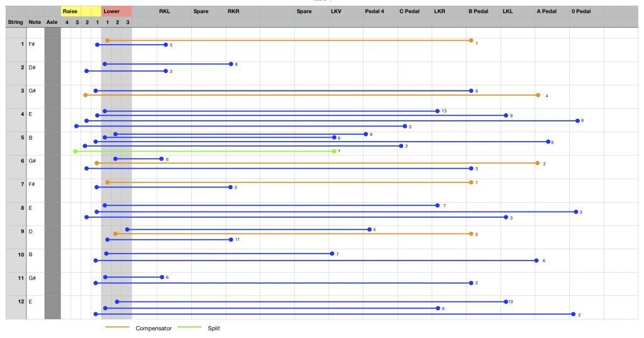The height and width of the screenshot is (338, 644).
Task: Select string 12 E row label
Action: click(25, 301)
